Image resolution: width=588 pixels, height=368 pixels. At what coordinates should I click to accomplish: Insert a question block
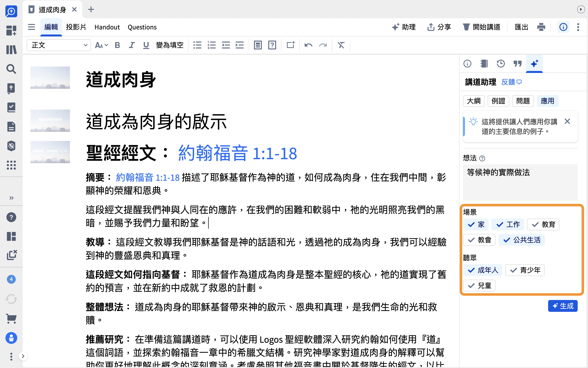pos(272,45)
